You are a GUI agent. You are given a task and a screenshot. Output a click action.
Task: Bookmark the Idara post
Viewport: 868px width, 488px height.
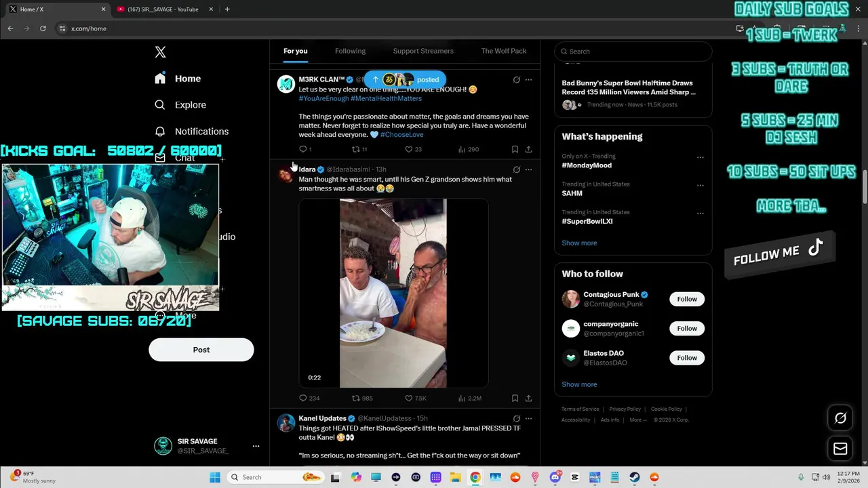coord(515,399)
